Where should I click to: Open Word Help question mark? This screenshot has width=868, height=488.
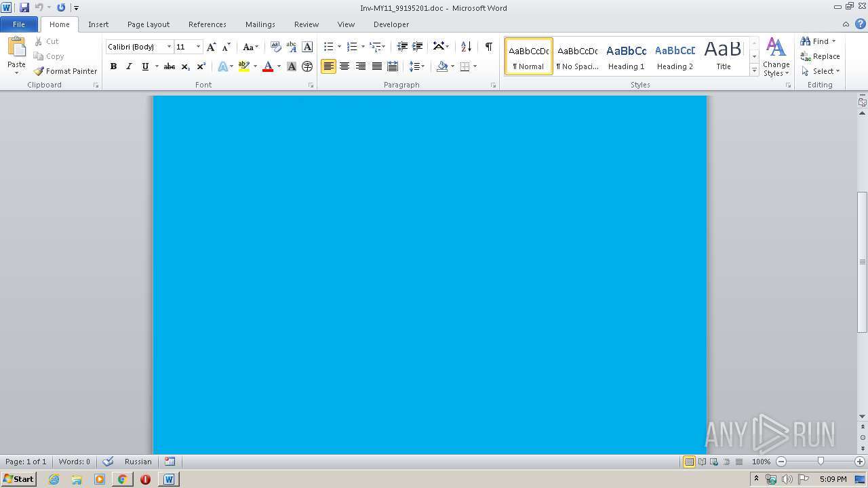[861, 24]
